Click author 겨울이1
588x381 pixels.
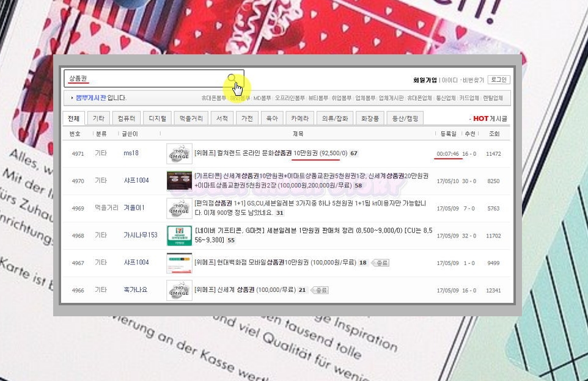pyautogui.click(x=134, y=208)
